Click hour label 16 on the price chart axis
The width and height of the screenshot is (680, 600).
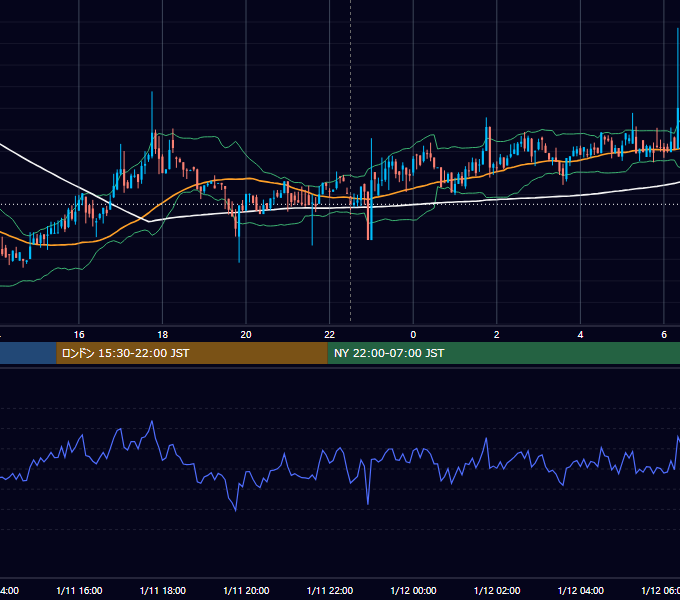79,335
